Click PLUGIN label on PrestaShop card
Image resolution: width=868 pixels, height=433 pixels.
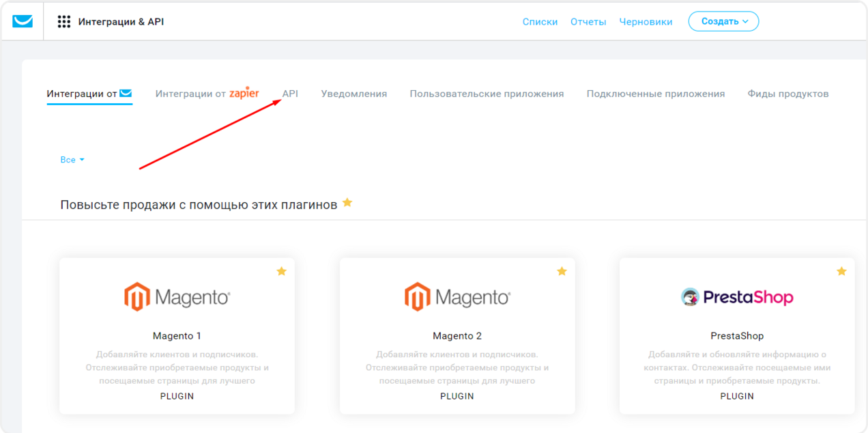pyautogui.click(x=737, y=396)
